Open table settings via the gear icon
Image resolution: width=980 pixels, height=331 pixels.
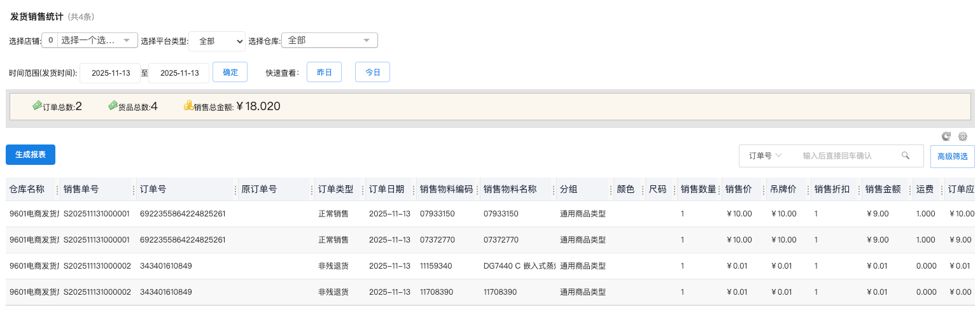963,136
